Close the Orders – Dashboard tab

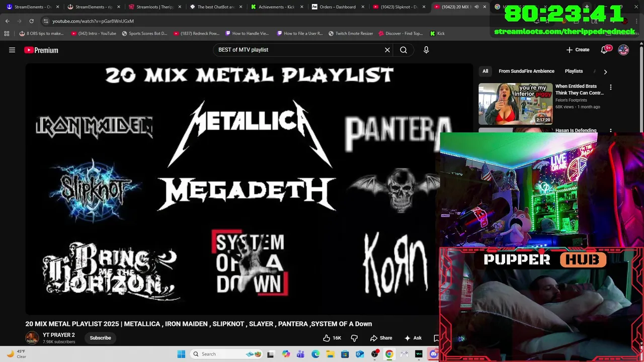[363, 7]
